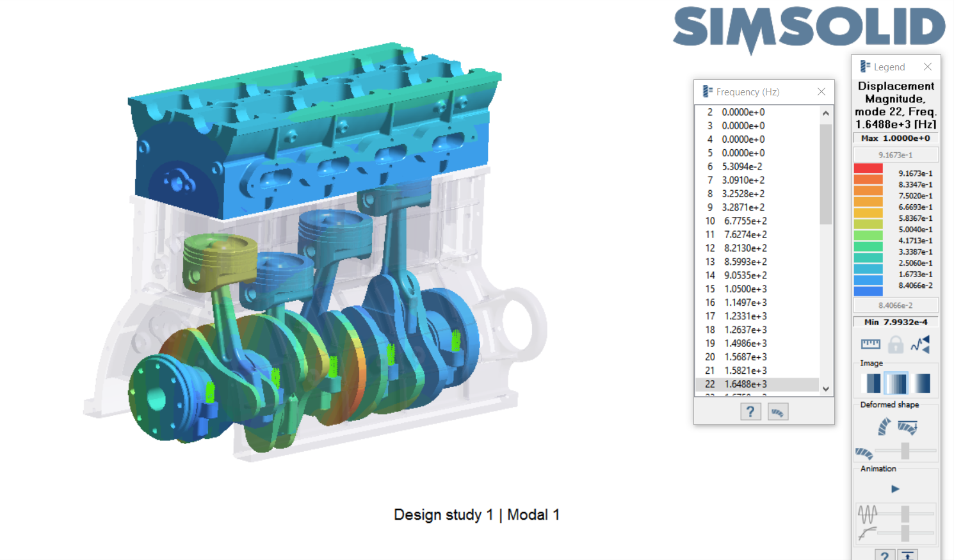954x560 pixels.
Task: Click the mode shape button in Frequency window
Action: (x=777, y=412)
